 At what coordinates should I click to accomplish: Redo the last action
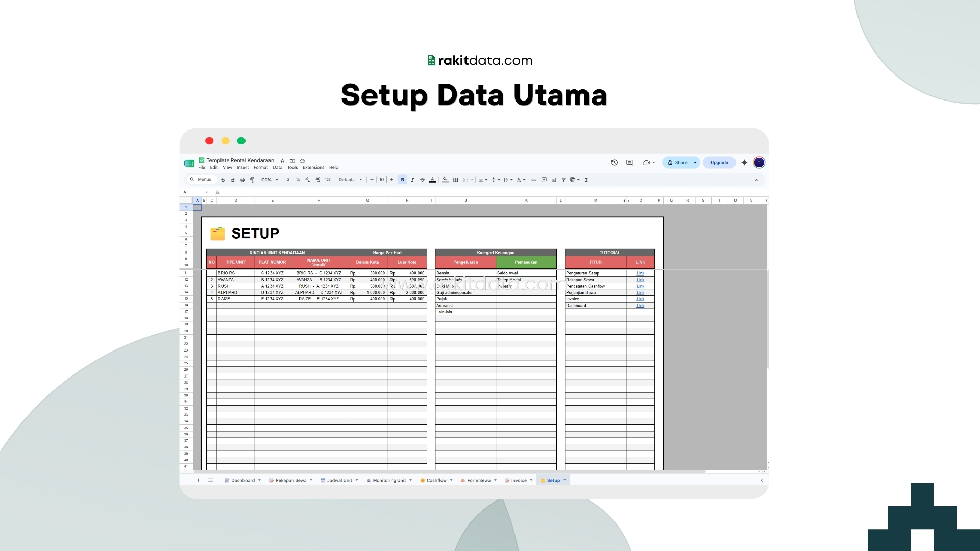pyautogui.click(x=232, y=180)
